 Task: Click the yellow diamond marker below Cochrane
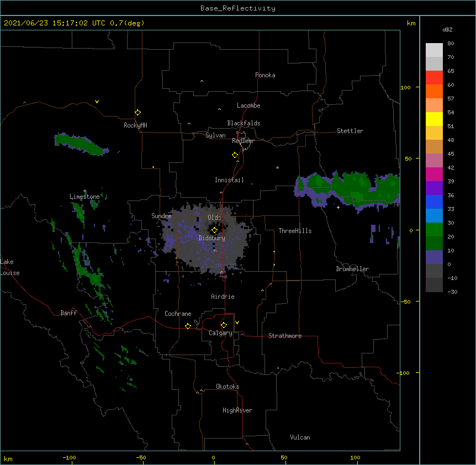(188, 326)
